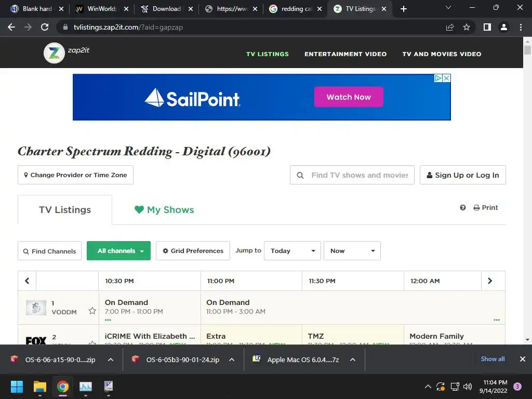
Task: Expand options for OS-6-06-a15 zip download
Action: (x=111, y=360)
